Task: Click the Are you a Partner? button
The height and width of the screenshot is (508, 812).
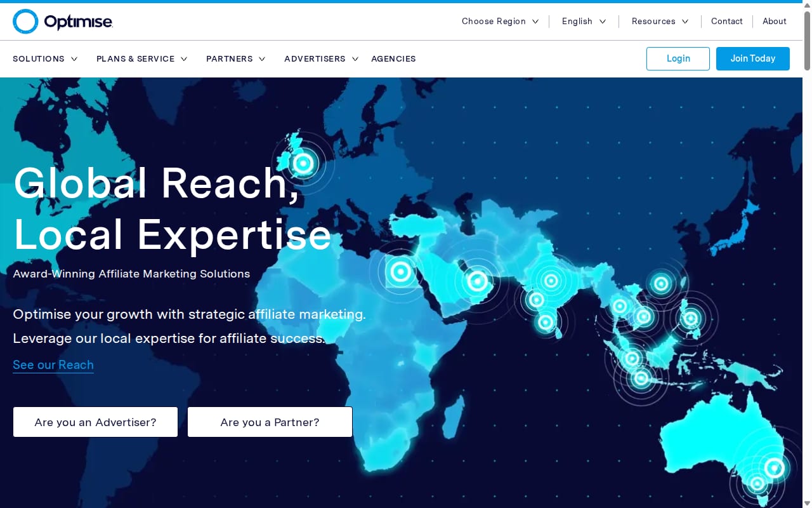Action: click(270, 422)
